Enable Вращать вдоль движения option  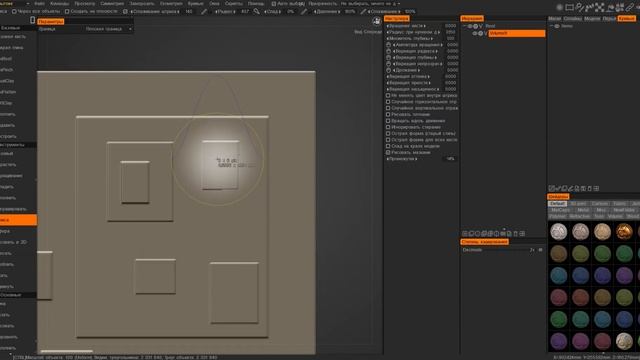tap(388, 121)
